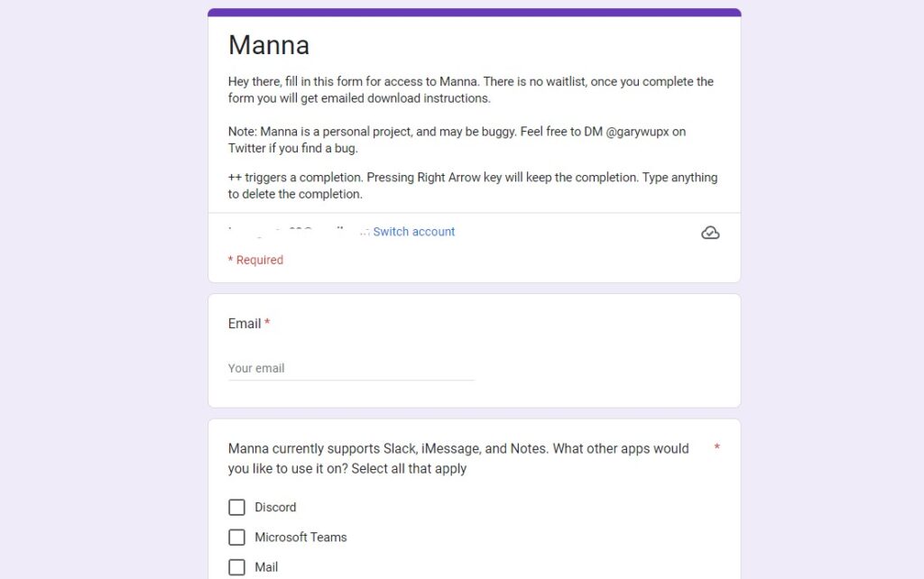
Task: Click the asterisk on the apps question
Action: [716, 448]
